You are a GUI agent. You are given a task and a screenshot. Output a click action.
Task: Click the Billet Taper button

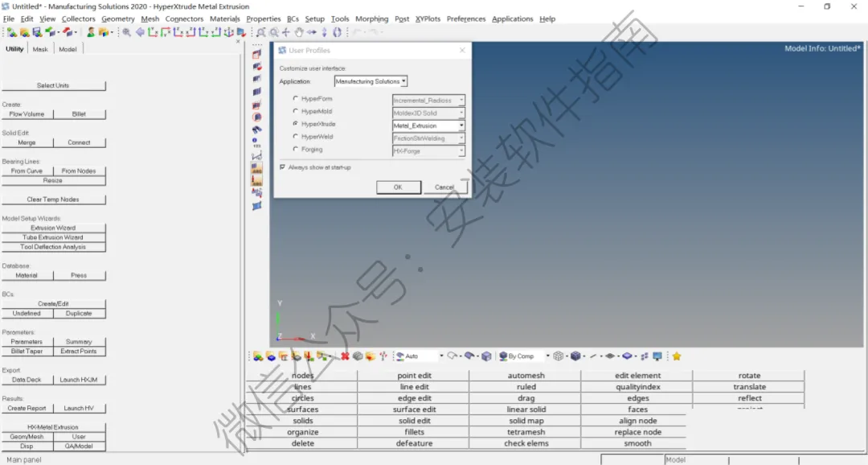pyautogui.click(x=27, y=352)
